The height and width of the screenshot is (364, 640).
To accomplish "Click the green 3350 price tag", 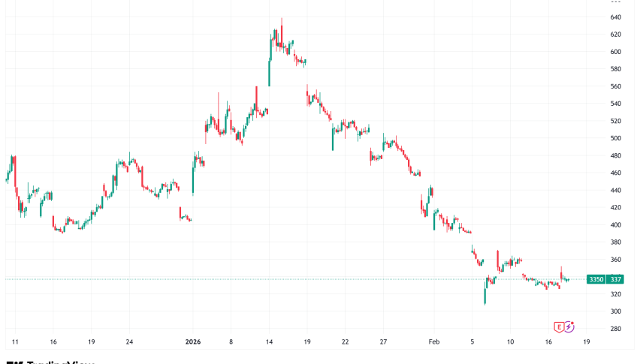I will pyautogui.click(x=596, y=279).
